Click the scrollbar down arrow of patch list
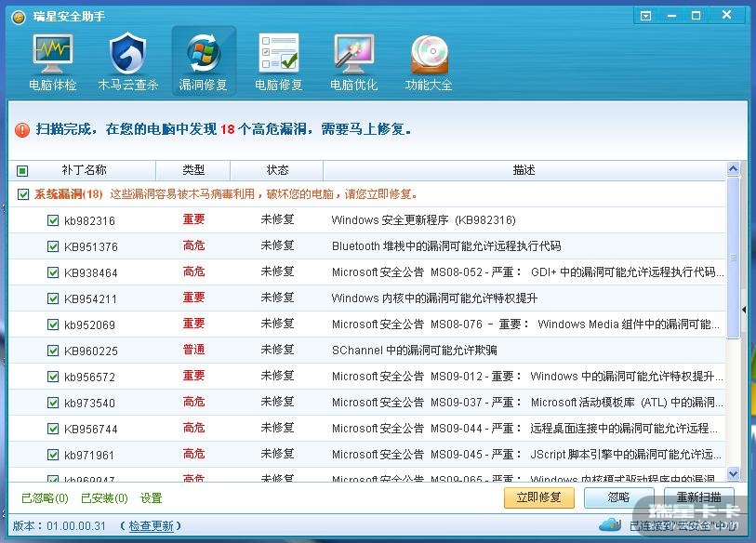The width and height of the screenshot is (756, 543). (x=733, y=474)
